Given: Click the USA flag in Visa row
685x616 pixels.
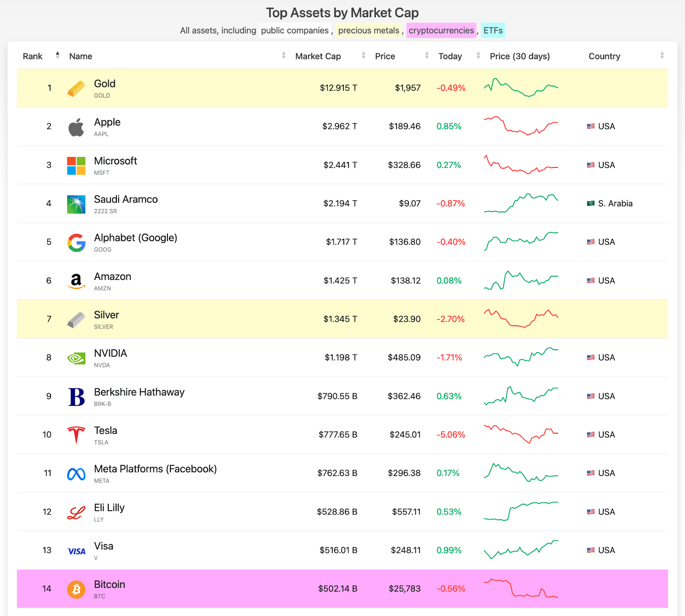Looking at the screenshot, I should pos(591,550).
